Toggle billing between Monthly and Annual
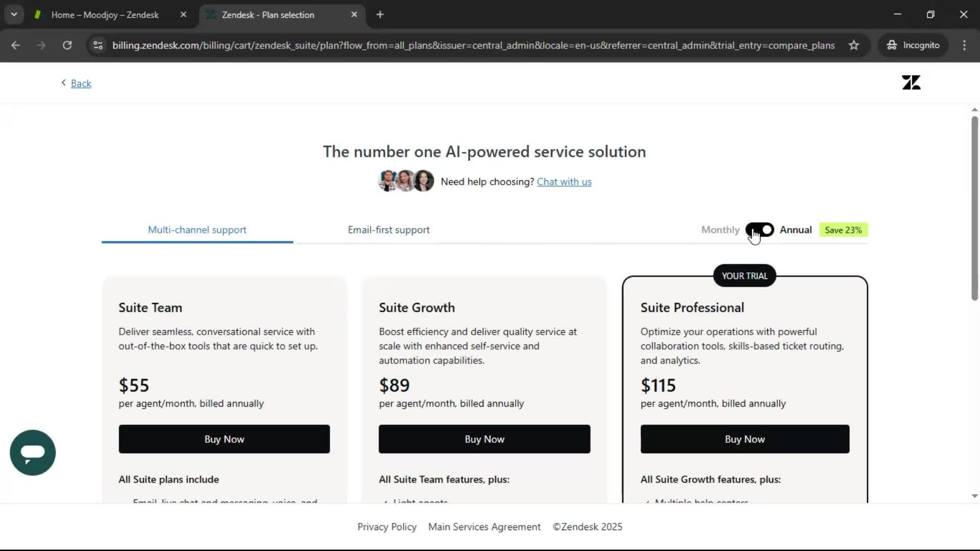980x551 pixels. pos(759,230)
